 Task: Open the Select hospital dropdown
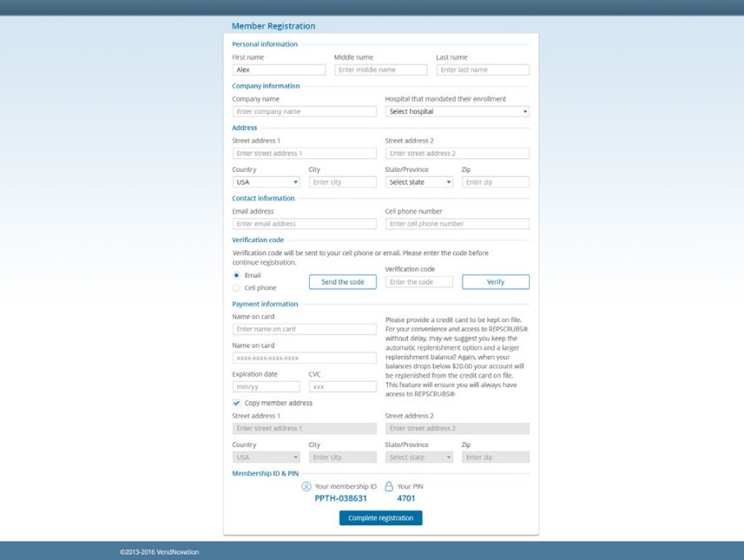(457, 111)
